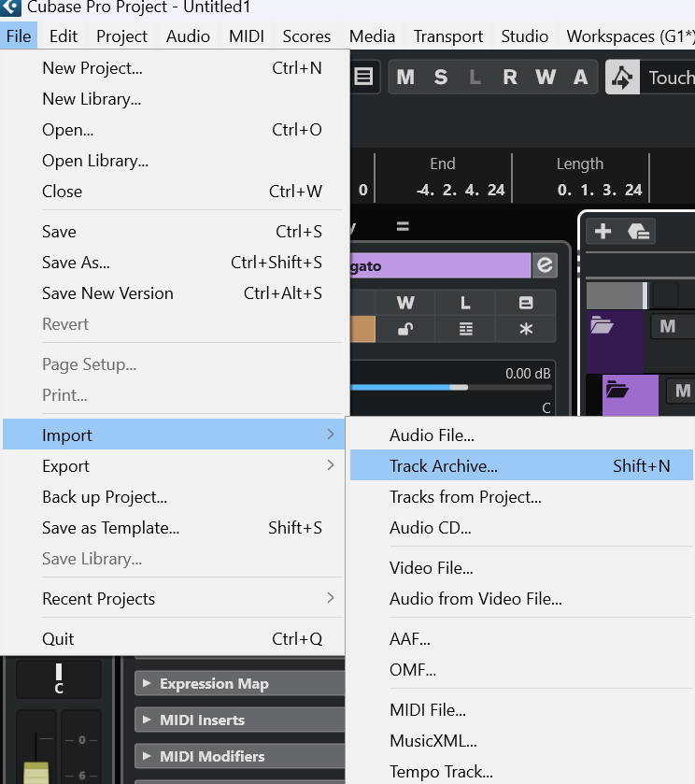This screenshot has height=784, width=695.
Task: Open the Audio menu
Action: 188,36
